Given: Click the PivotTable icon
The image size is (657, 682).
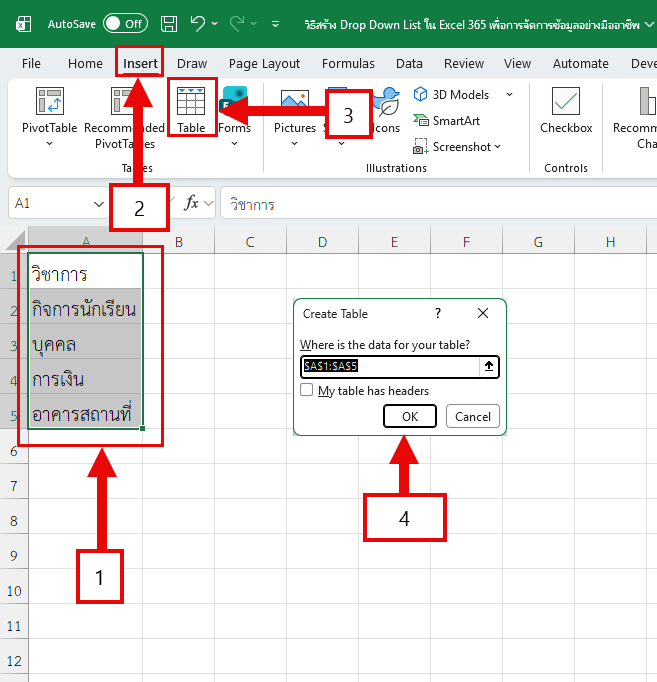Looking at the screenshot, I should [50, 101].
